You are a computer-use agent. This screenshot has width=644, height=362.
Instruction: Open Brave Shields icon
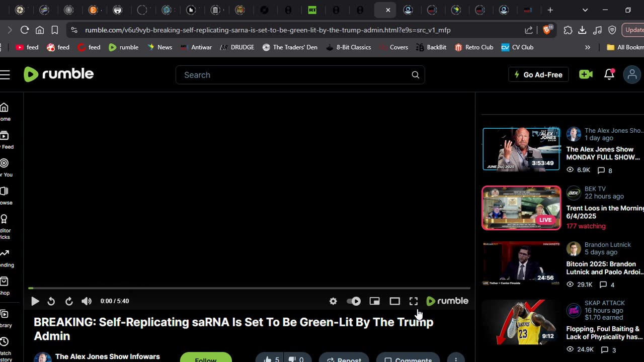point(547,30)
